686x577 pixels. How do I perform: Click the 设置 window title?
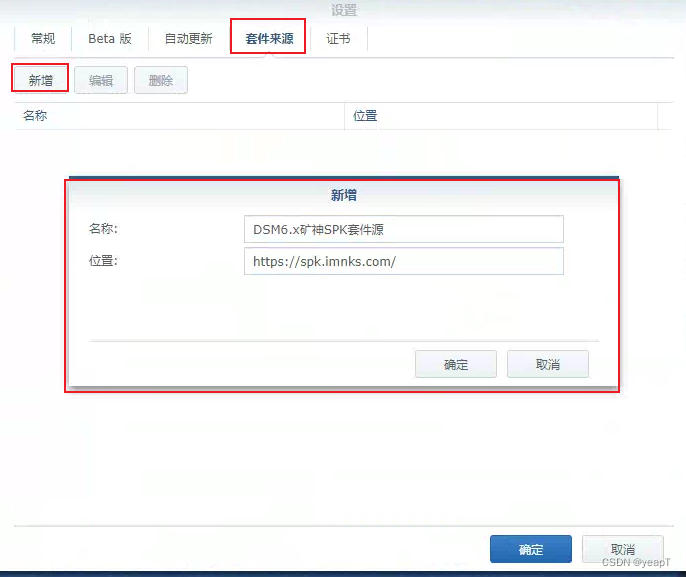(344, 10)
